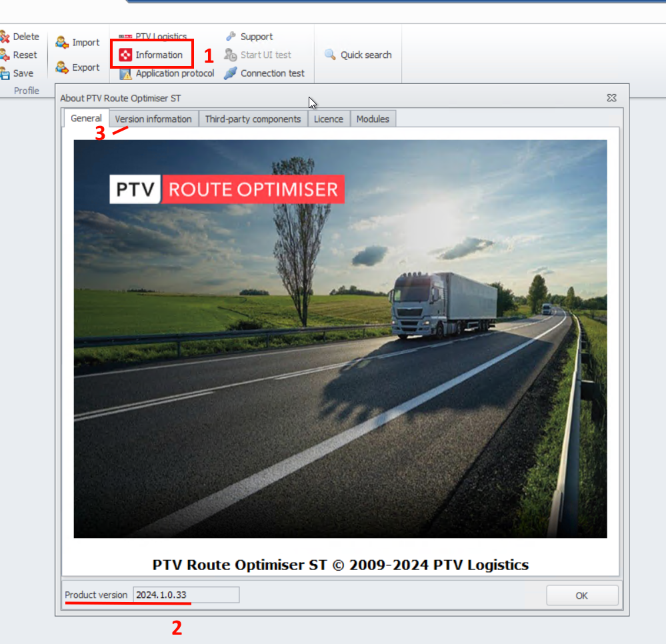Click the Save profile disk icon
The image size is (666, 644).
coord(5,73)
